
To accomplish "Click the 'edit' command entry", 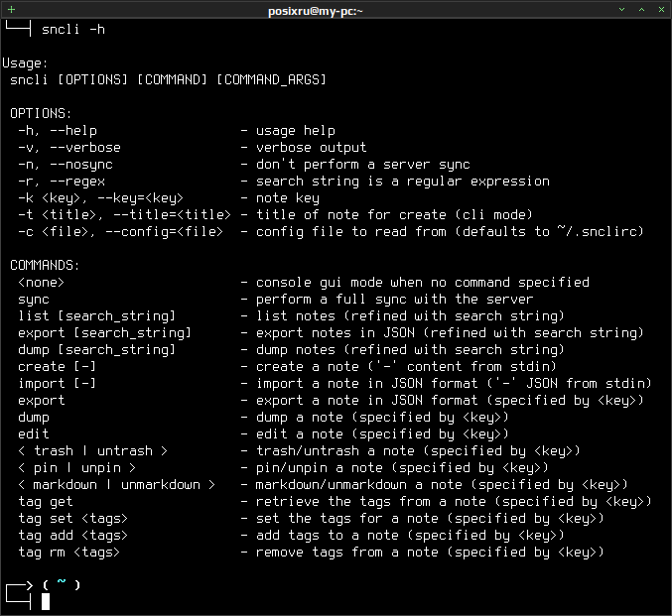I will (34, 433).
